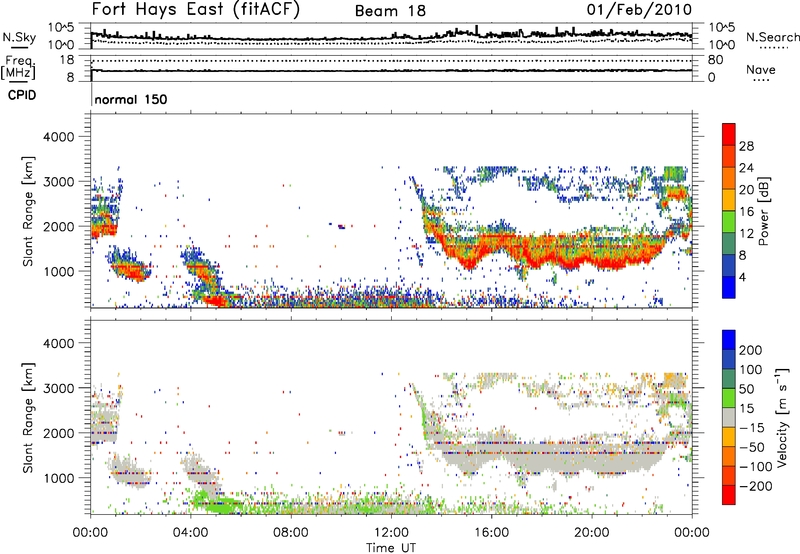This screenshot has height=554, width=800.
Task: Click the "Velocity [m s-1]" colorbar title
Action: coord(782,417)
